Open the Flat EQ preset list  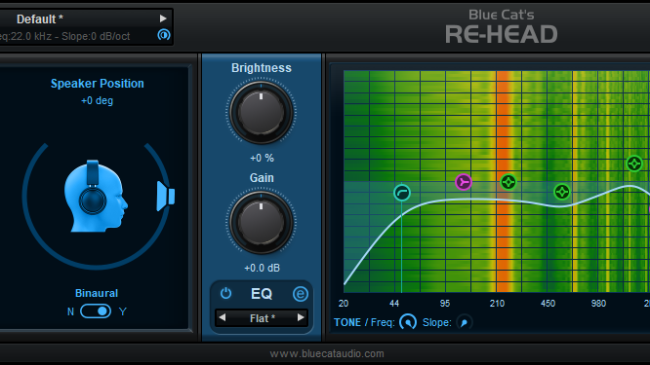[262, 318]
